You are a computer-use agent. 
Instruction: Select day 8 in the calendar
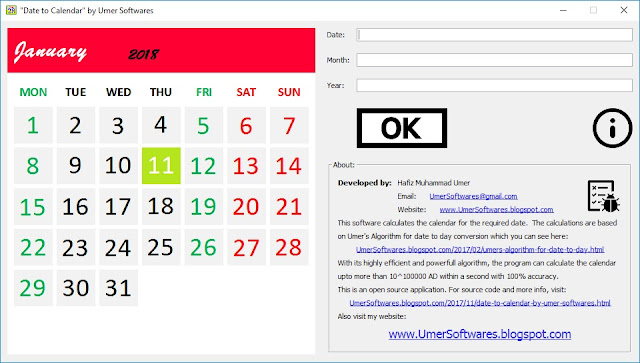point(33,166)
